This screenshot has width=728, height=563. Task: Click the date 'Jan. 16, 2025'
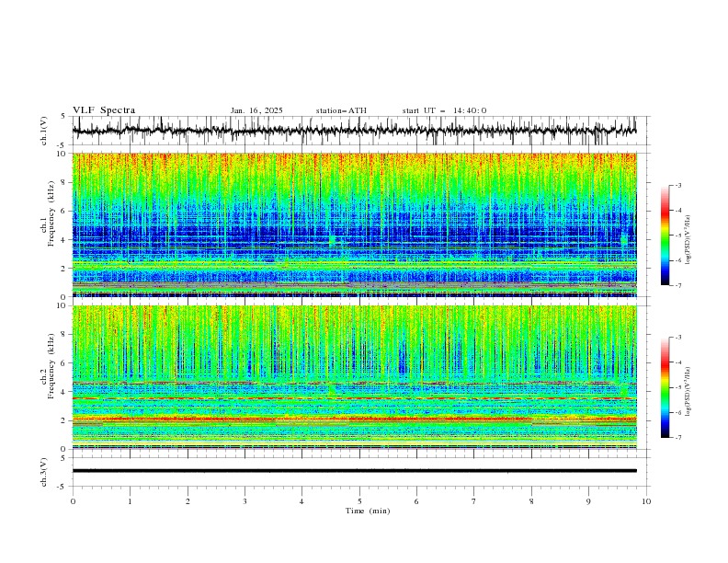(256, 110)
